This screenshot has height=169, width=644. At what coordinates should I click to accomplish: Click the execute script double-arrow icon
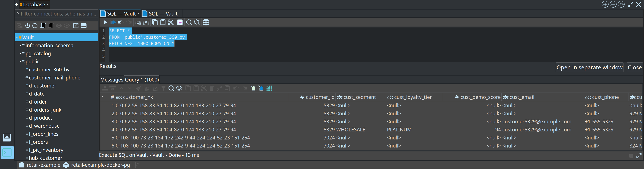[113, 22]
